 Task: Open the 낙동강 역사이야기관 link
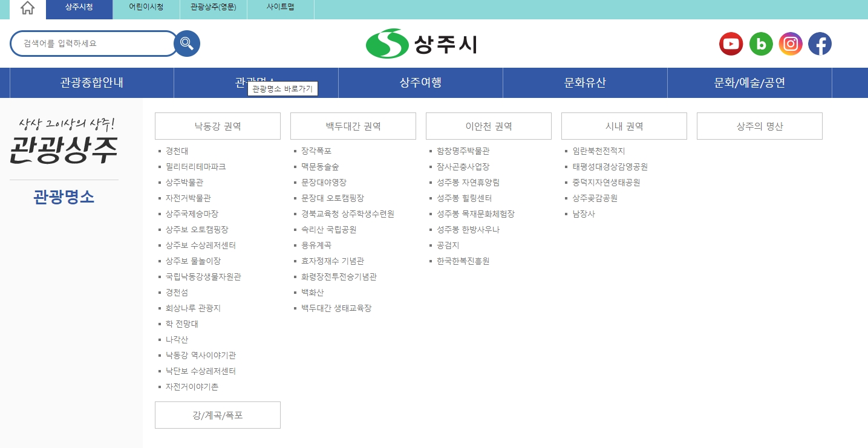click(201, 355)
